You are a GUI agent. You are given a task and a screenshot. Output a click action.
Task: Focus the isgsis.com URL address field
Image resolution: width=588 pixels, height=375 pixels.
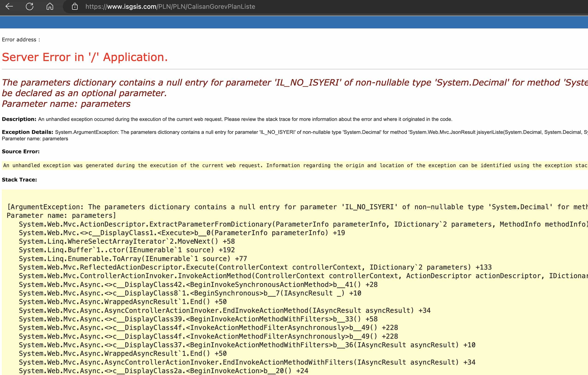click(170, 7)
